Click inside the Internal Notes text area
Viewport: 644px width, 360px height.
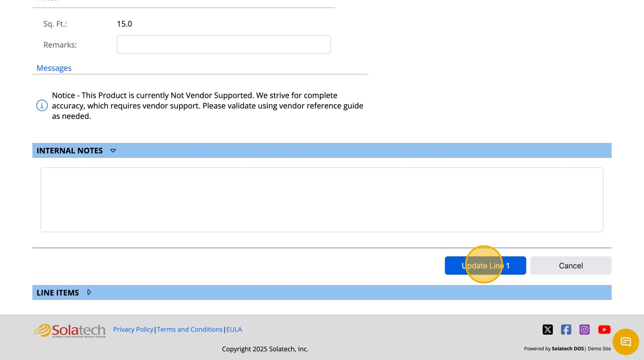[322, 200]
